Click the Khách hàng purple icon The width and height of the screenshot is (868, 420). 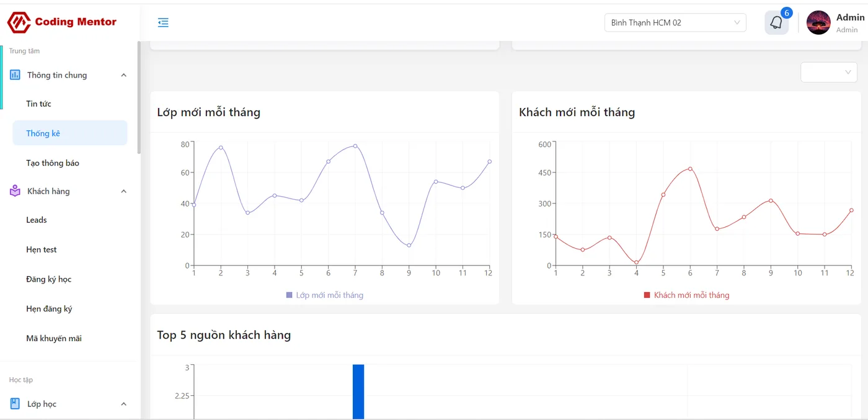click(15, 191)
